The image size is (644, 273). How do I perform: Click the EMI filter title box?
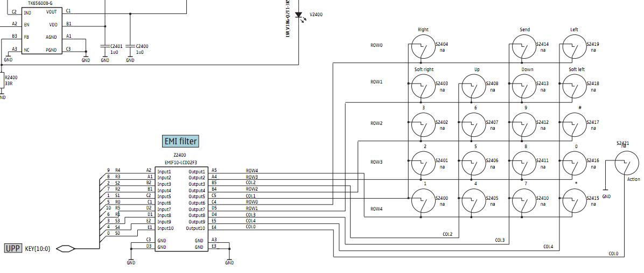coord(181,142)
